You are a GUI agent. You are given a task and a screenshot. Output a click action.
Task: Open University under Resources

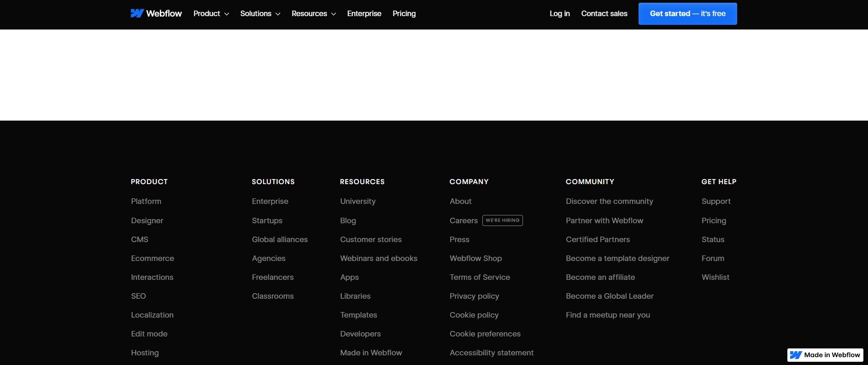[x=358, y=202]
